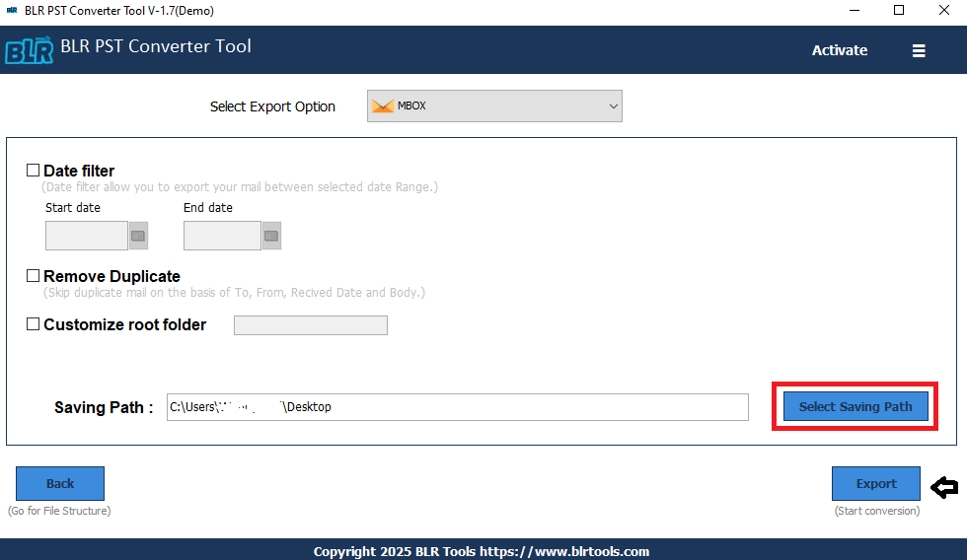Open the Start date calendar picker
967x560 pixels.
(x=138, y=236)
